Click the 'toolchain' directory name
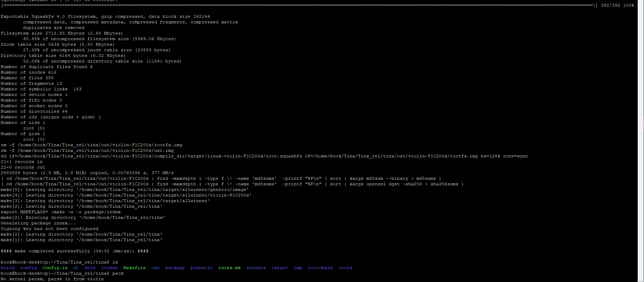The height and width of the screenshot is (282, 644). 320,268
